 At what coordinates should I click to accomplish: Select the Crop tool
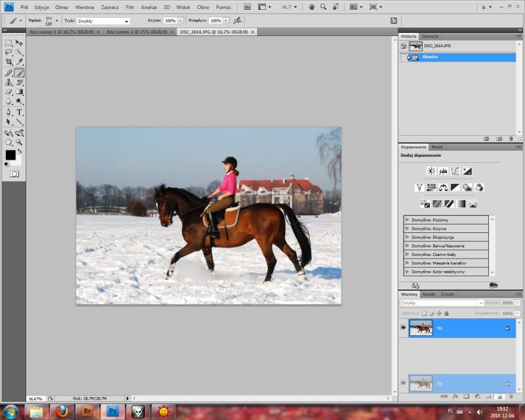tap(9, 62)
